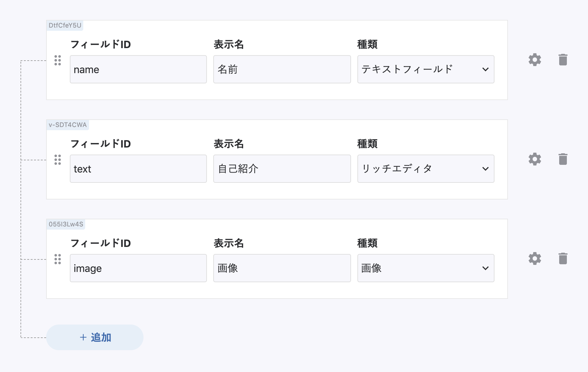Click drag handle of text row
This screenshot has width=588, height=372.
click(58, 160)
